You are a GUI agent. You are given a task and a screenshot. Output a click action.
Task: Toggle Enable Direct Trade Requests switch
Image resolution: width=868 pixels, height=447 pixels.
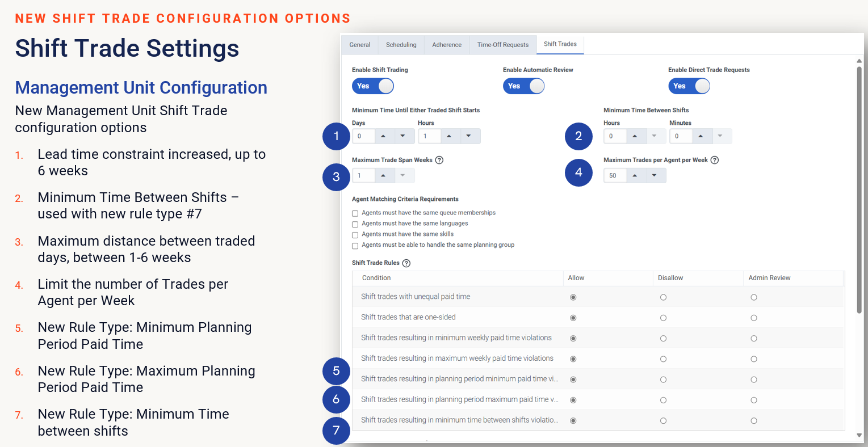tap(689, 86)
